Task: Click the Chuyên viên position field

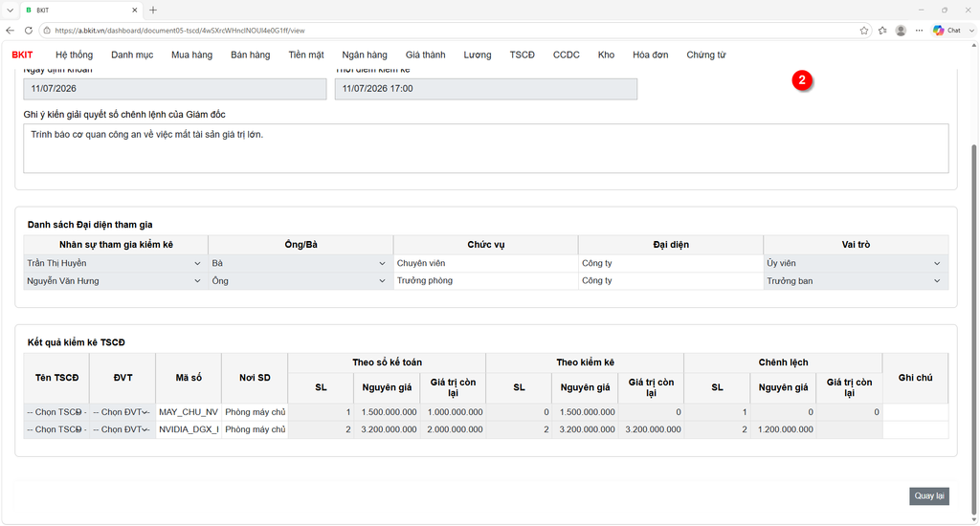Action: tap(485, 263)
